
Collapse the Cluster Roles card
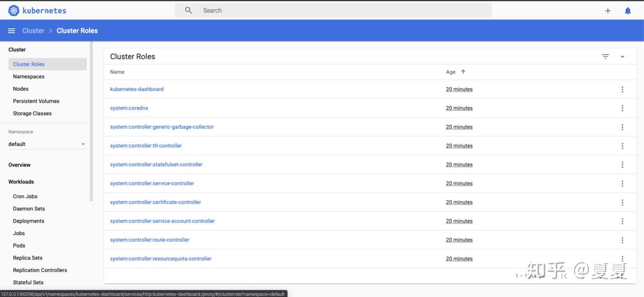[622, 56]
